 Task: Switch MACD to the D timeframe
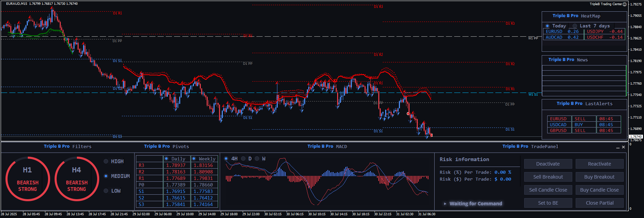coord(243,159)
